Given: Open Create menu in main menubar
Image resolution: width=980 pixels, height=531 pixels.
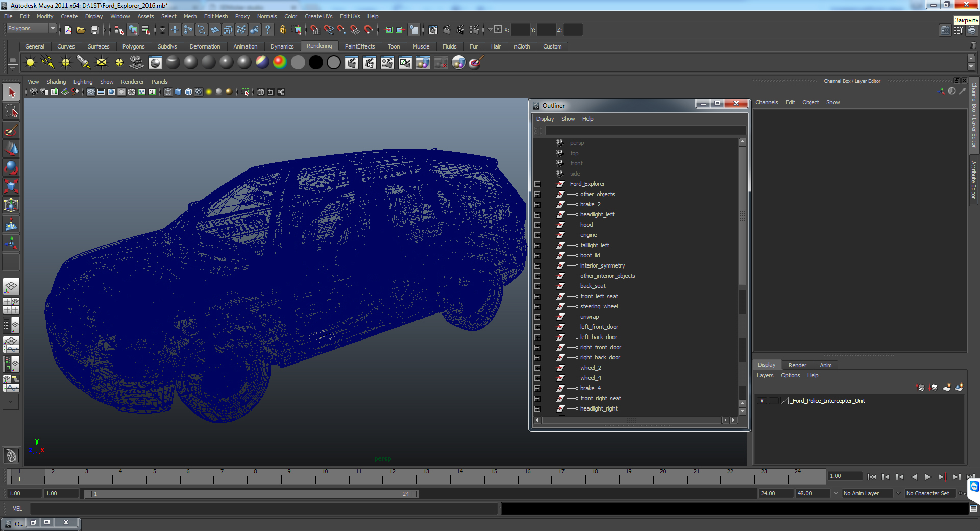Looking at the screenshot, I should pos(69,16).
